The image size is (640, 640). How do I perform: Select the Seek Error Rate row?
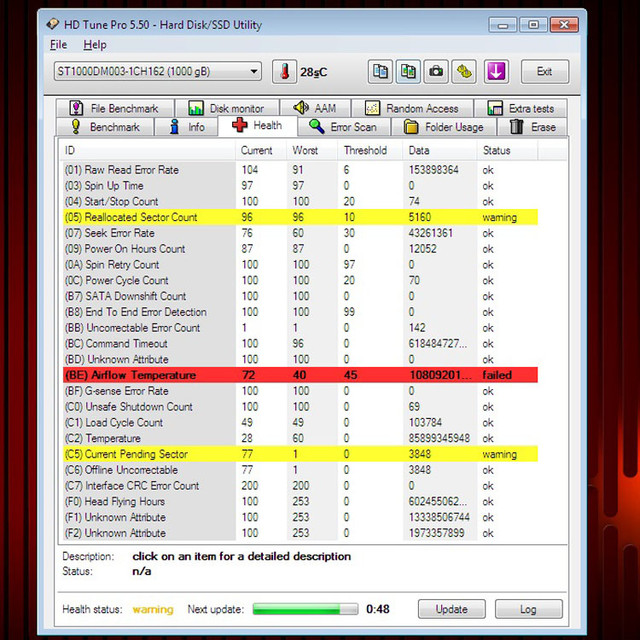coord(300,233)
